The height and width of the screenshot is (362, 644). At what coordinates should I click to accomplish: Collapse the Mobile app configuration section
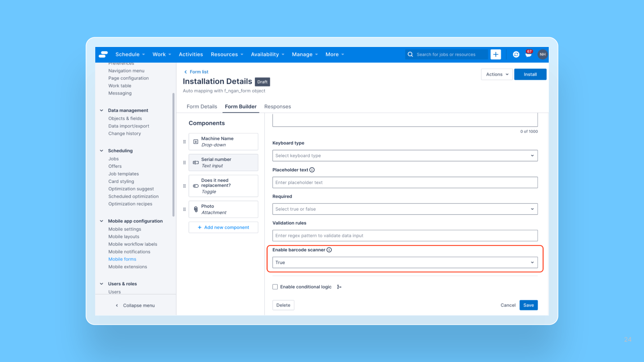(x=101, y=221)
